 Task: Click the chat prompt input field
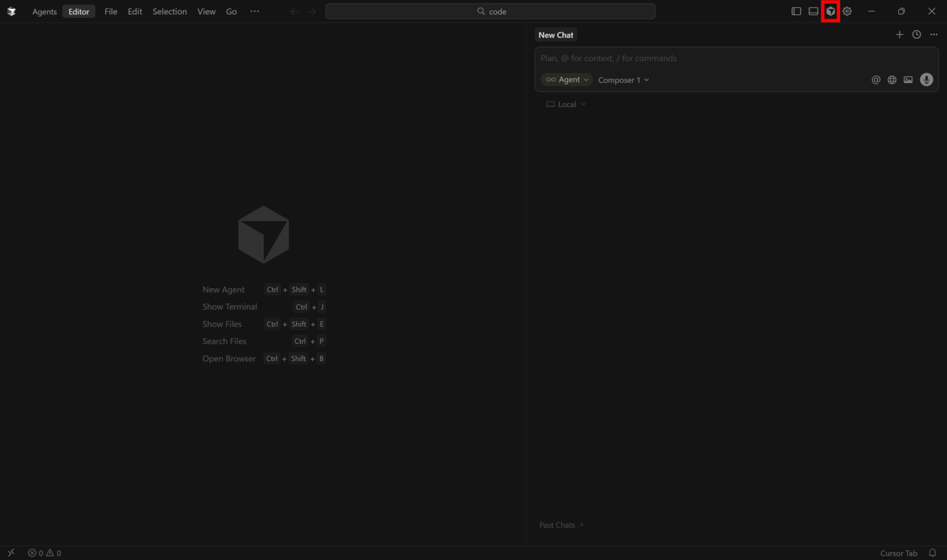click(x=735, y=58)
